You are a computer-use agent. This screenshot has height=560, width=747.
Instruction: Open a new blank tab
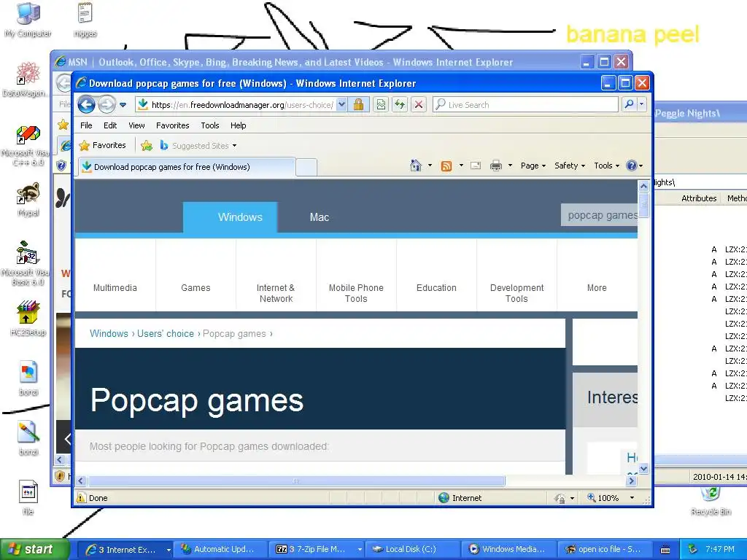tap(306, 167)
